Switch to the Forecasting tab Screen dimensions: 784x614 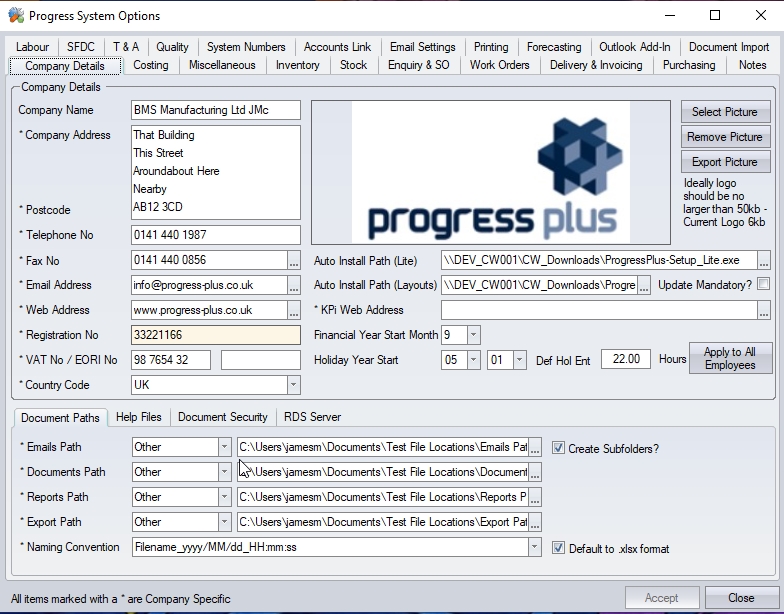point(554,47)
